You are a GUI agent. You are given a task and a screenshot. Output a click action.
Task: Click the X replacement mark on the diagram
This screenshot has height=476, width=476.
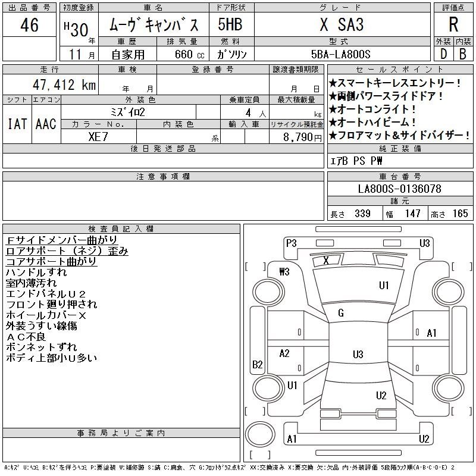coord(325,260)
